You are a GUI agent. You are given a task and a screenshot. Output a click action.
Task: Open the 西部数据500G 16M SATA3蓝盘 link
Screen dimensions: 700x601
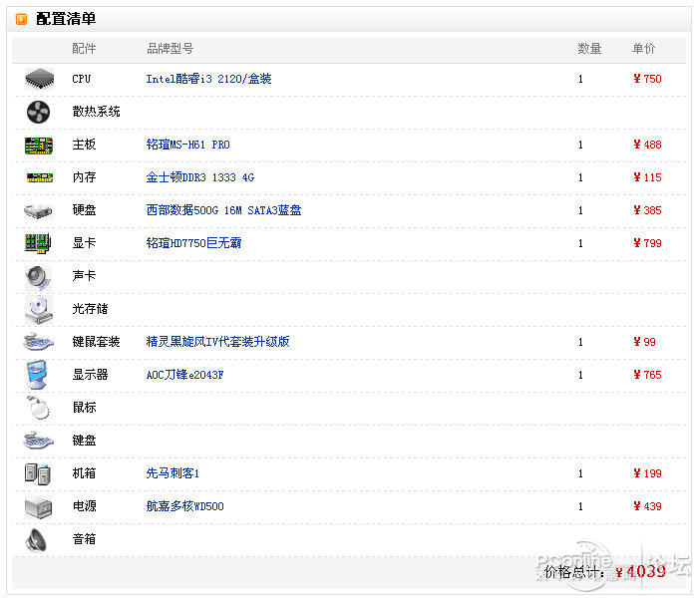223,210
